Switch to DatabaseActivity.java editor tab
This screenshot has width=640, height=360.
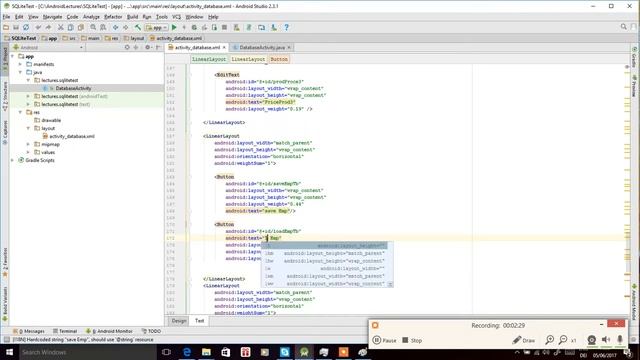point(262,47)
